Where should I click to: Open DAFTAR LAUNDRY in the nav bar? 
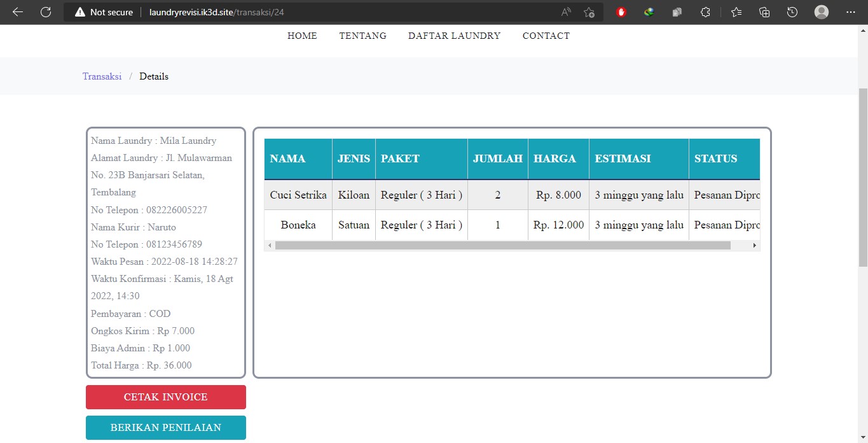tap(454, 36)
